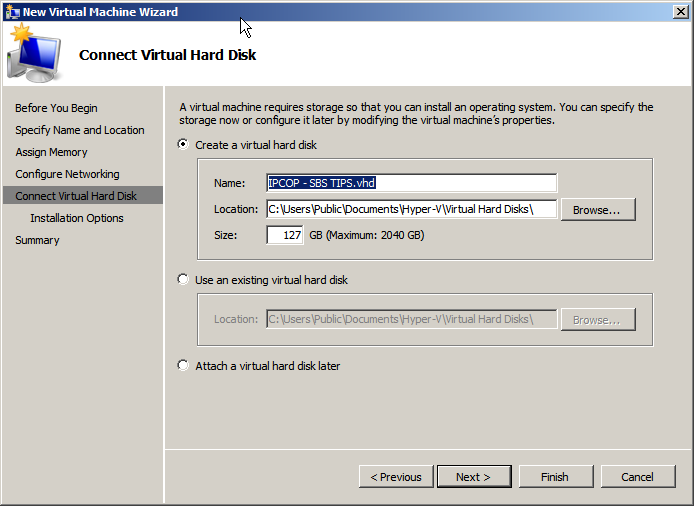694x506 pixels.
Task: Select the 'Connect Virtual Hard Disk' step
Action: pyautogui.click(x=76, y=196)
